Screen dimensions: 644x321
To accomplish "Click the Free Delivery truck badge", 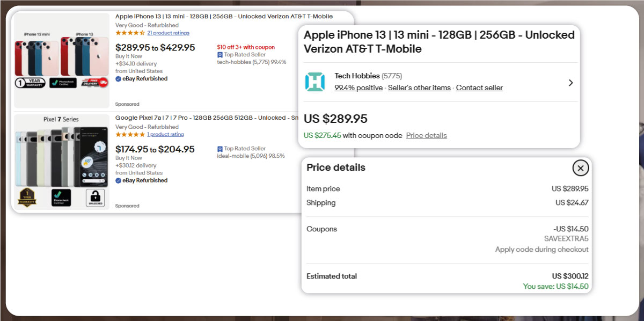I will click(94, 83).
